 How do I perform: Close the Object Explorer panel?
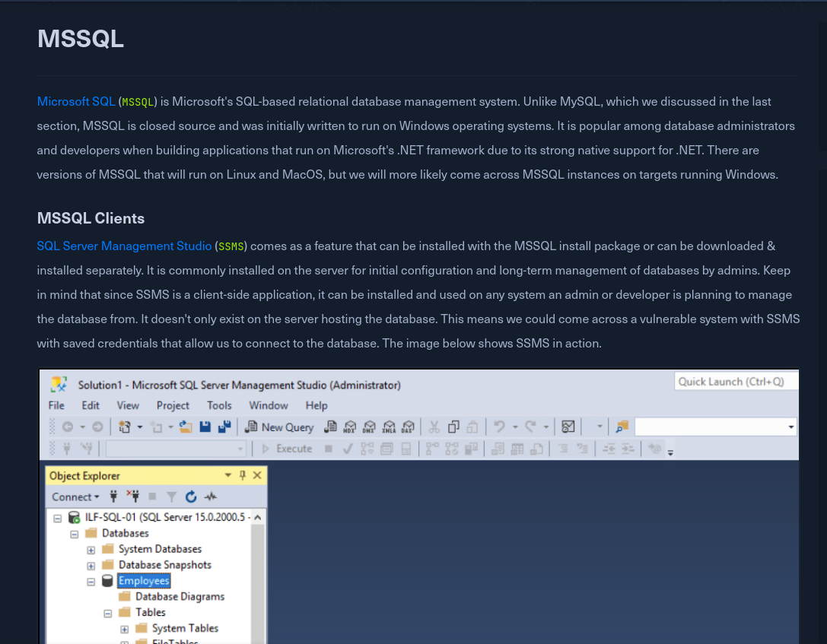[x=256, y=475]
